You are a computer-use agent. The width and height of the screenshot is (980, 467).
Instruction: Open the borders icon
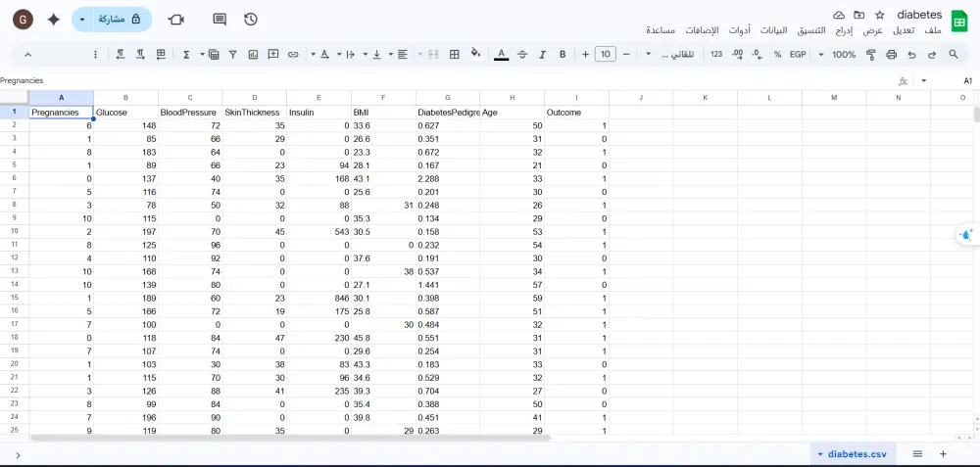click(455, 54)
